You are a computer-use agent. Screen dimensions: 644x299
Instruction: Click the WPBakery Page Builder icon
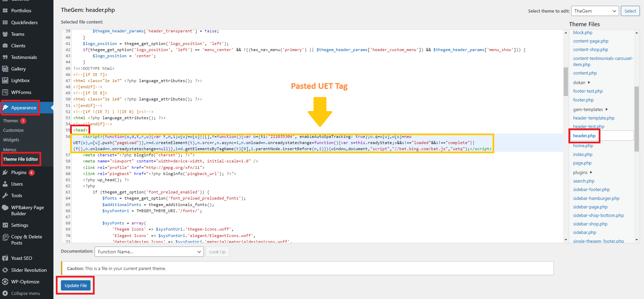[x=5, y=207]
